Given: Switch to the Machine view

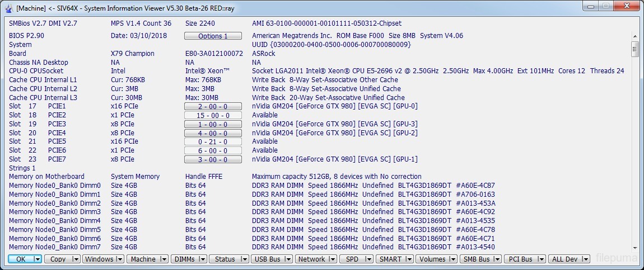Looking at the screenshot, I should click(x=144, y=259).
